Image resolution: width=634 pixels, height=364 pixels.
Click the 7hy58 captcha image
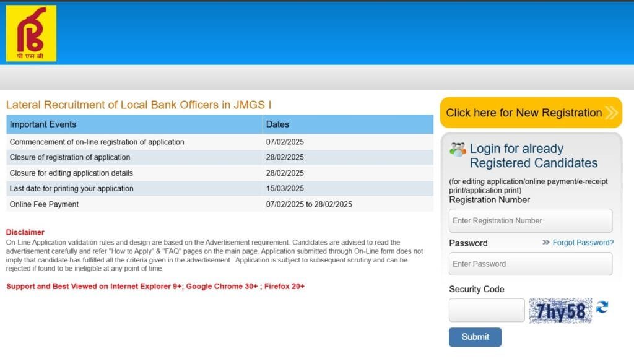point(560,311)
